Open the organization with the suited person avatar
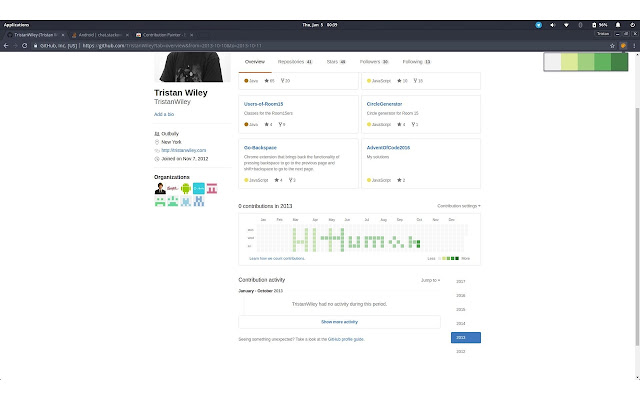Screen dimensions: 640x400 (160, 188)
